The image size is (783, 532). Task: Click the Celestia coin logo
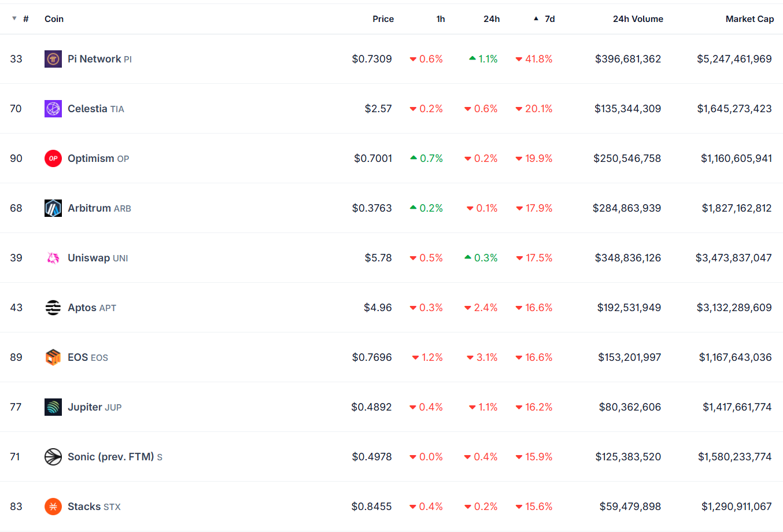(x=53, y=109)
